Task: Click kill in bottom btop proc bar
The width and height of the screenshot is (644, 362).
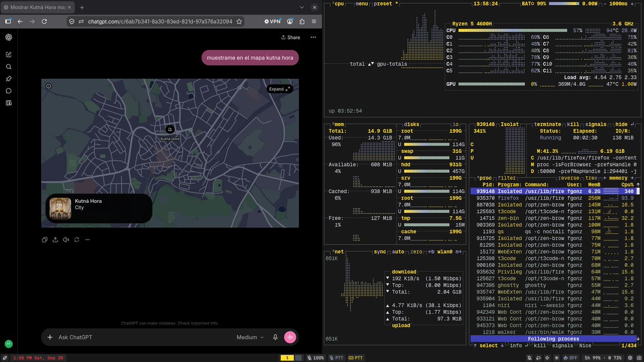Action: coord(539,345)
